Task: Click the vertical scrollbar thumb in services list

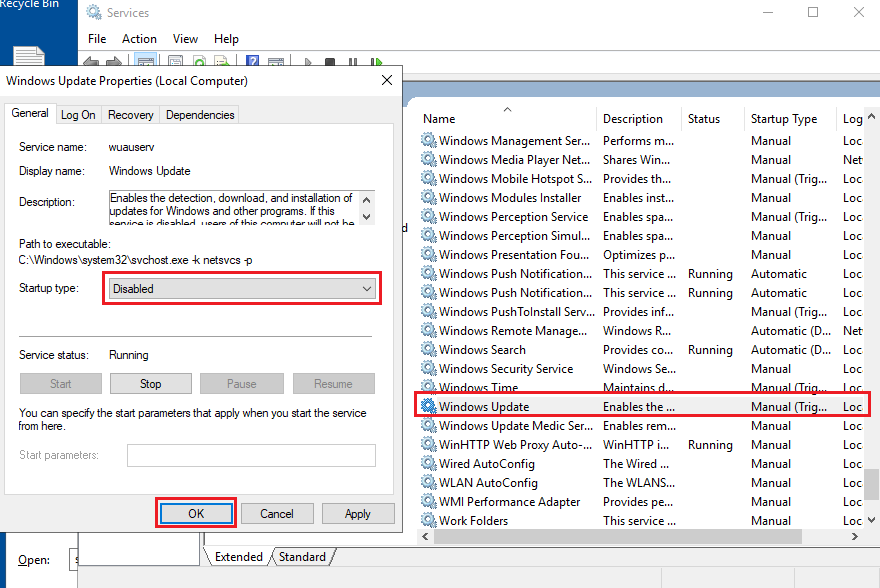Action: [871, 484]
